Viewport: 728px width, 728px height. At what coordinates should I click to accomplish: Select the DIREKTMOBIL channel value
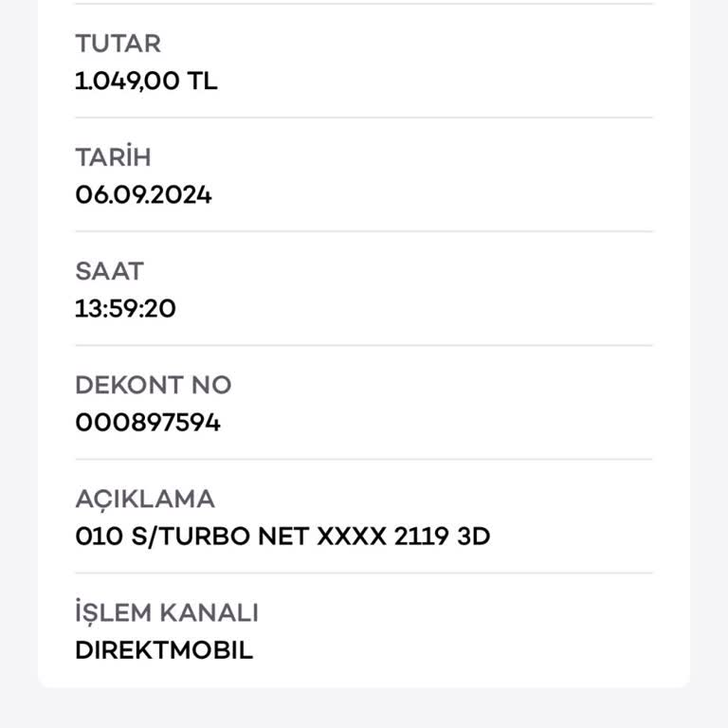(x=164, y=650)
